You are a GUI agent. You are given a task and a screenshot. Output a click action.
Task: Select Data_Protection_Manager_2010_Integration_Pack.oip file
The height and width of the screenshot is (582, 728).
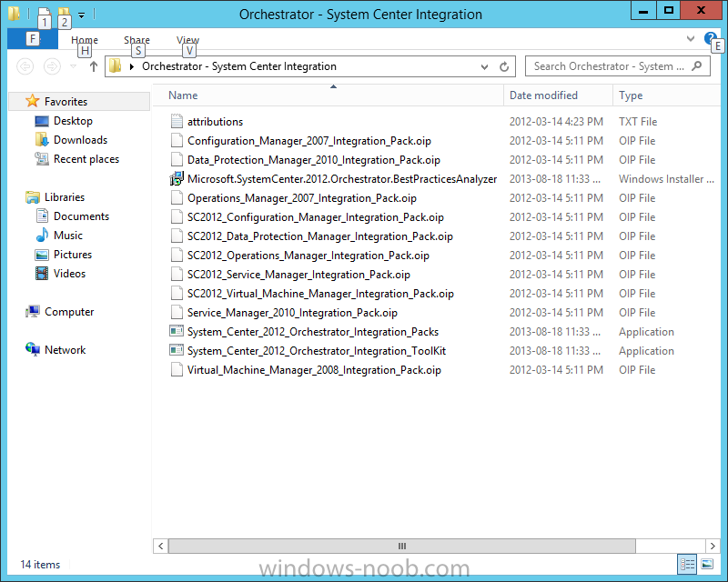click(313, 160)
